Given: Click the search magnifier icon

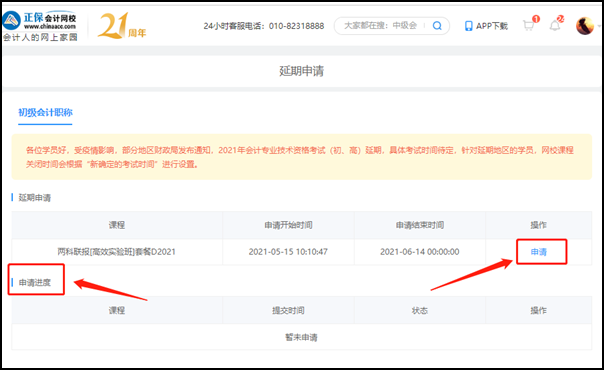Looking at the screenshot, I should pyautogui.click(x=437, y=26).
